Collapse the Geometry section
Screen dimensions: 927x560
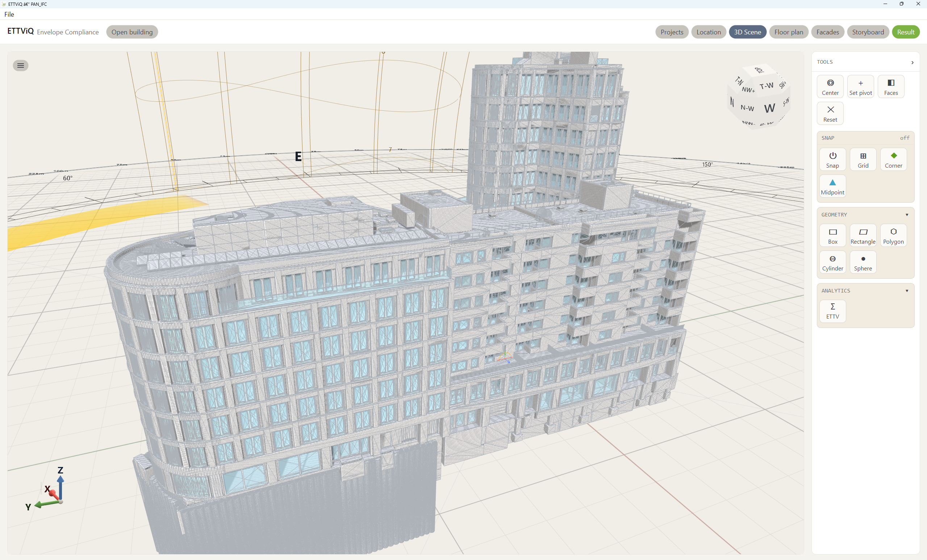(907, 215)
